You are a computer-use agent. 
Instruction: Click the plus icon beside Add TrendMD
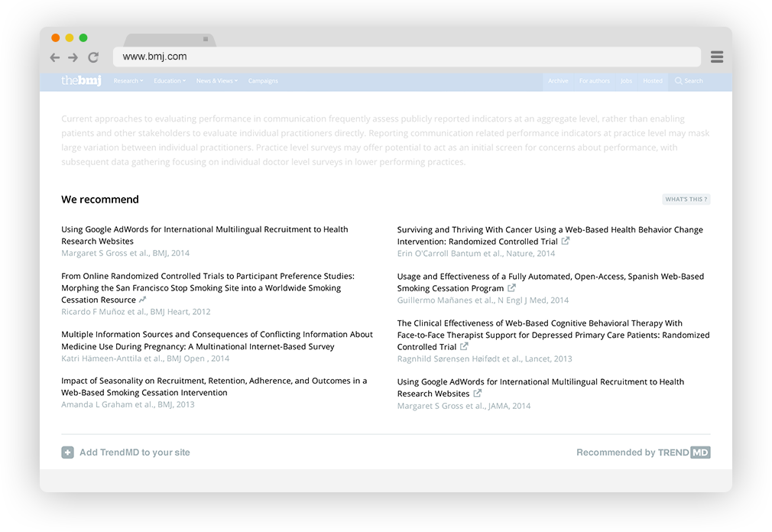(67, 453)
